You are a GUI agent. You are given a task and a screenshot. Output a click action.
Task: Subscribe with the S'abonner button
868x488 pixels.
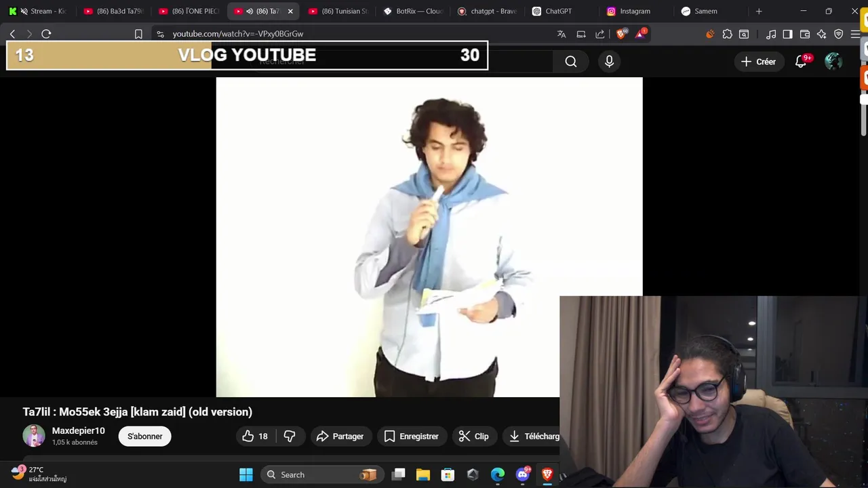(145, 436)
